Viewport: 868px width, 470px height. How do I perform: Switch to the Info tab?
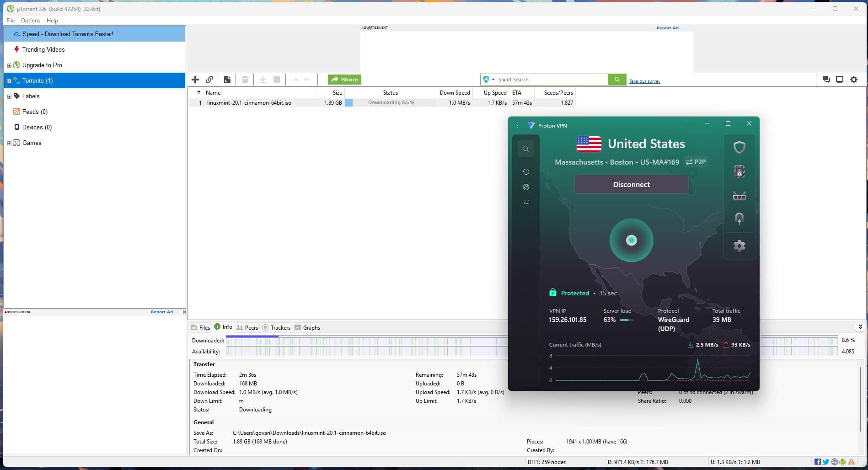click(223, 327)
